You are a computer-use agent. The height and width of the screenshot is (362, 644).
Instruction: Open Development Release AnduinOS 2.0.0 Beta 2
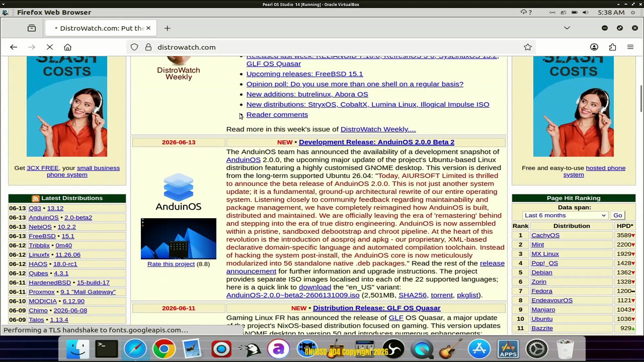coord(376,142)
